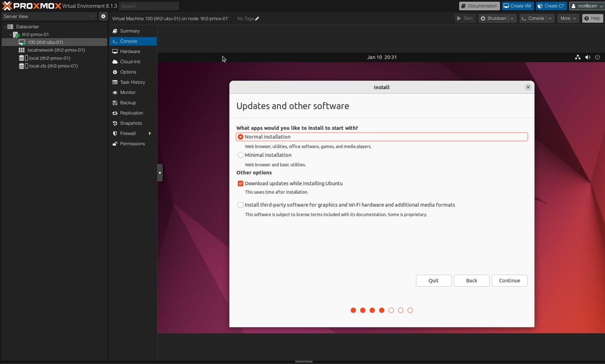This screenshot has width=605, height=364.
Task: Select the Minimal installation option
Action: tap(240, 155)
